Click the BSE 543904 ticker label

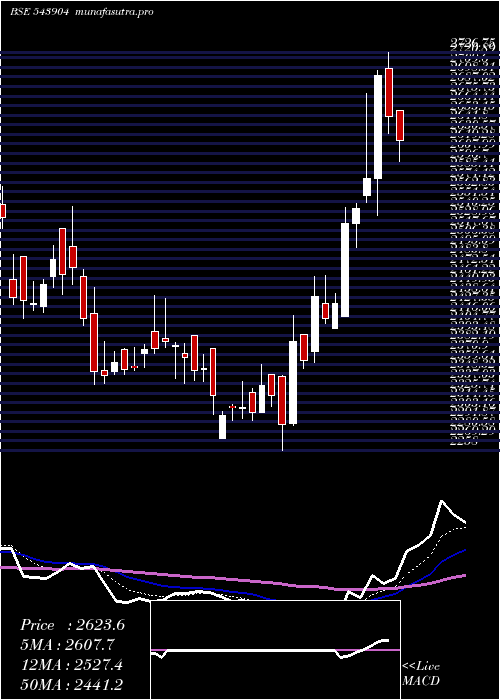click(x=40, y=12)
